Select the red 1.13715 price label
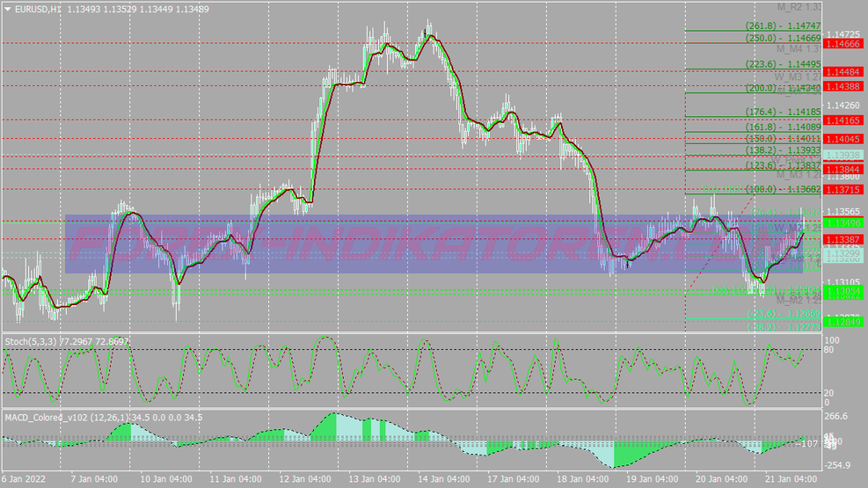The image size is (868, 488). 843,190
